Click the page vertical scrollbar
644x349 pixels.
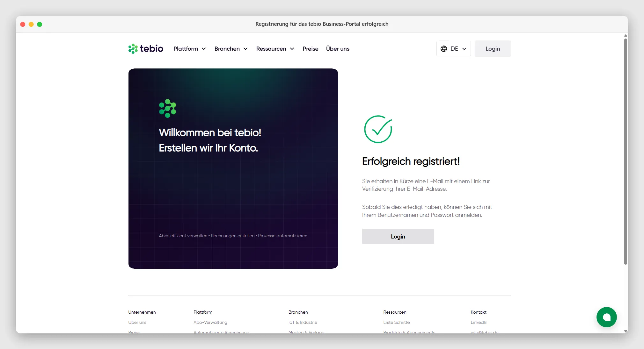(626, 152)
